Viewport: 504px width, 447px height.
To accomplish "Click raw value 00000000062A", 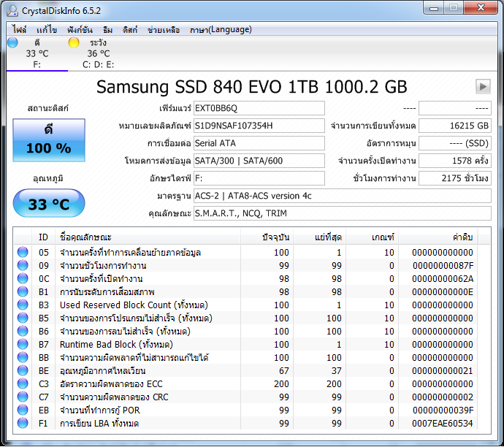I will [443, 279].
